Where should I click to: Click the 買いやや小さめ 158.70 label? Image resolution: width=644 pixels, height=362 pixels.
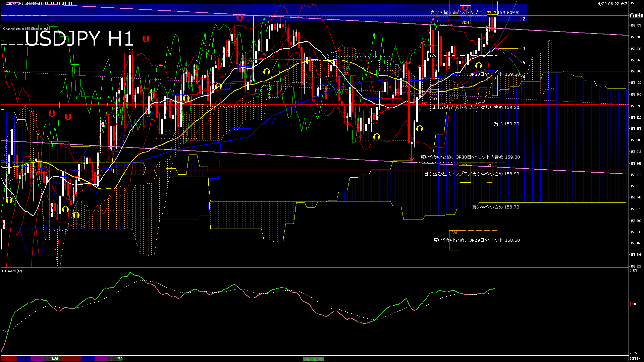click(x=495, y=207)
